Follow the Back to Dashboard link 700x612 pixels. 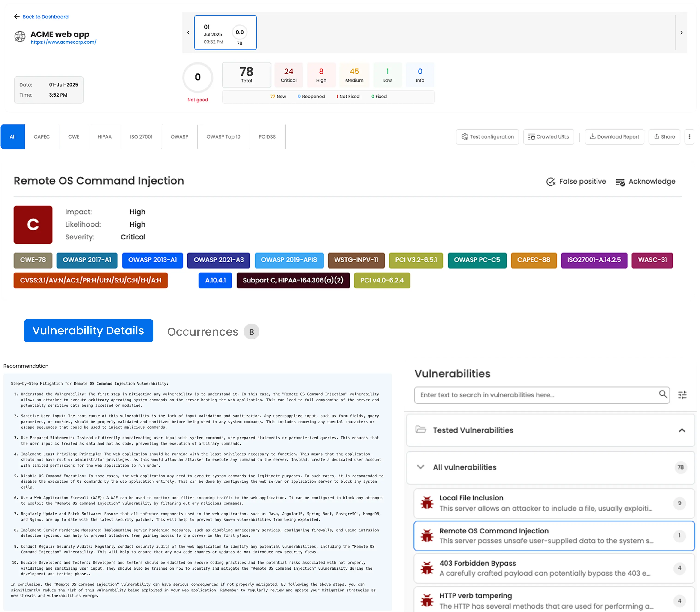[x=45, y=16]
